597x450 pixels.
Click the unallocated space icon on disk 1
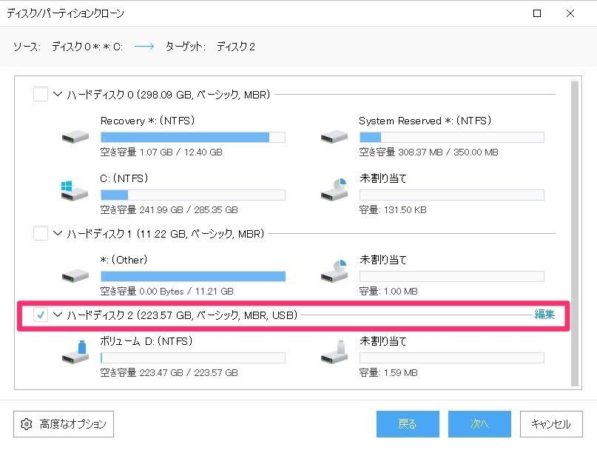pyautogui.click(x=334, y=271)
